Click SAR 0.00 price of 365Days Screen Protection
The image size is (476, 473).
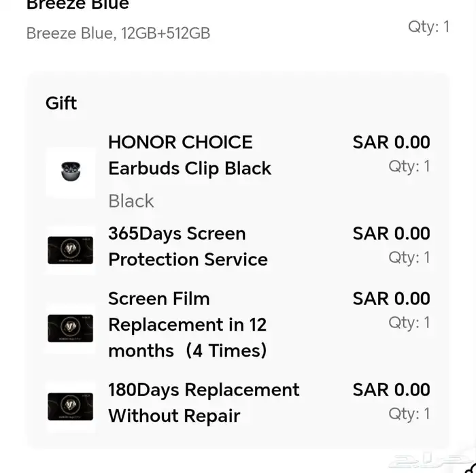click(391, 233)
